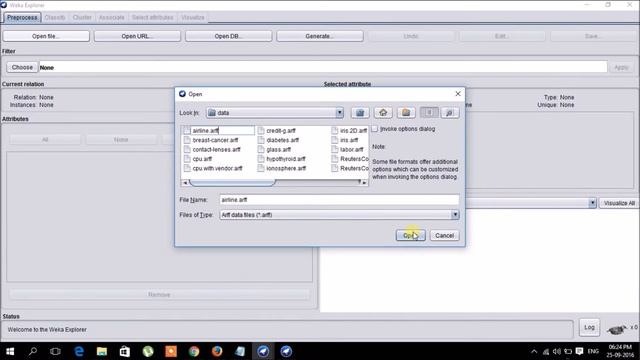The height and width of the screenshot is (360, 640).
Task: Switch to details view in file chooser
Action: coord(449,113)
